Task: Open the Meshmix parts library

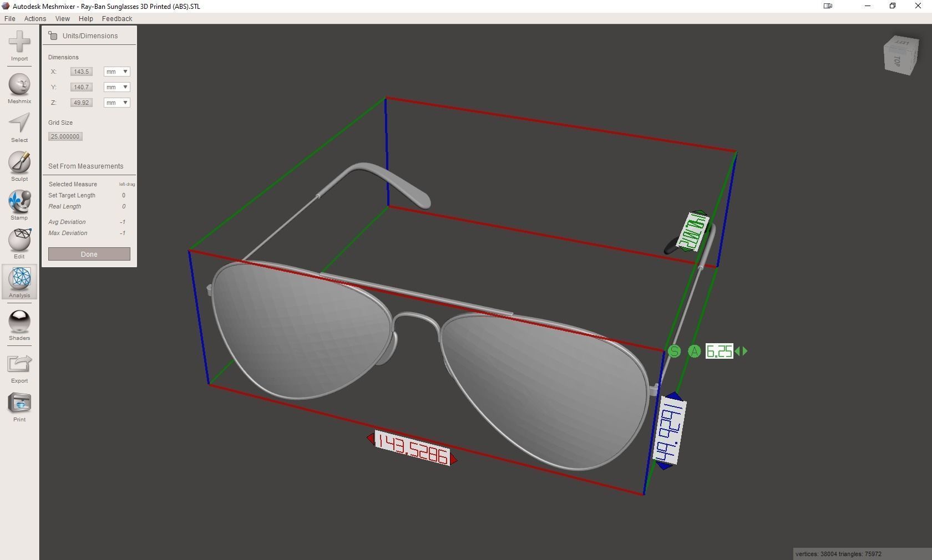Action: coord(19,88)
